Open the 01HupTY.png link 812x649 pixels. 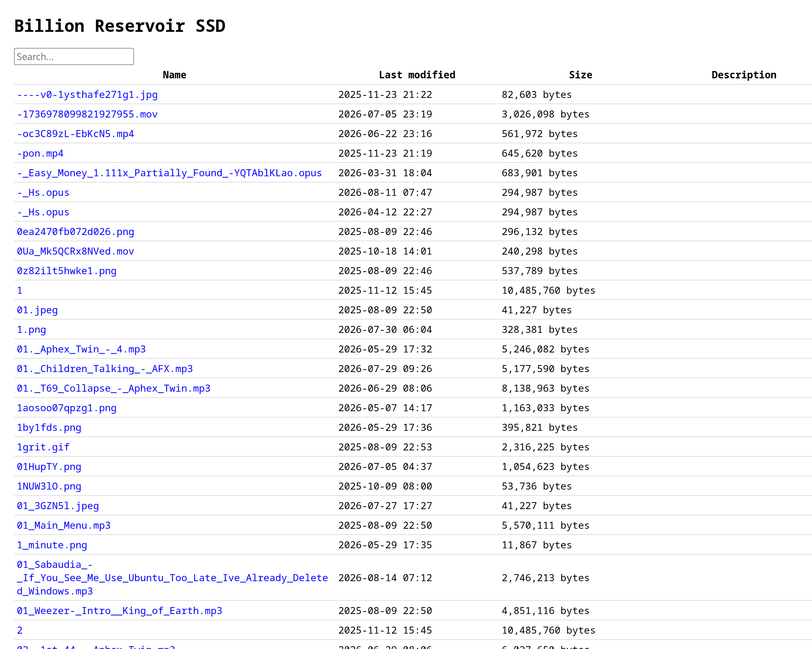(x=49, y=467)
